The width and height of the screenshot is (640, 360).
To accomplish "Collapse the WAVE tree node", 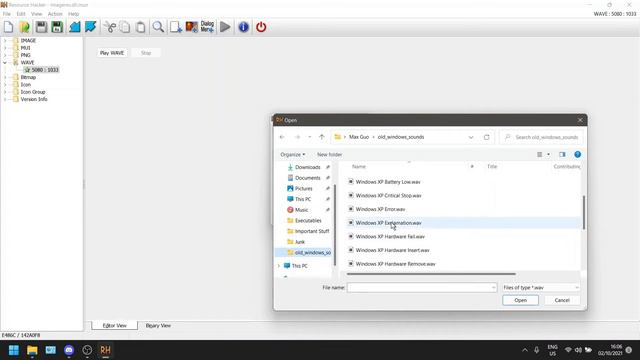I will (5, 62).
